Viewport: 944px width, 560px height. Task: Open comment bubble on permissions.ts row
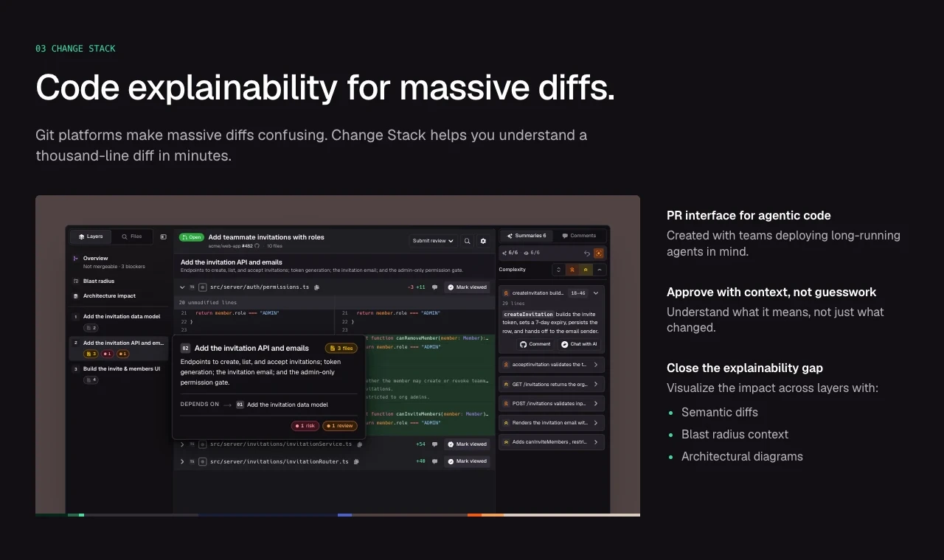pos(434,287)
